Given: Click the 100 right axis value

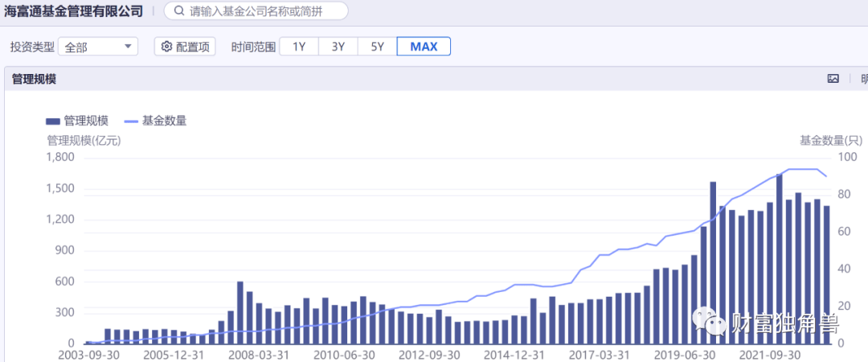Looking at the screenshot, I should [x=848, y=158].
